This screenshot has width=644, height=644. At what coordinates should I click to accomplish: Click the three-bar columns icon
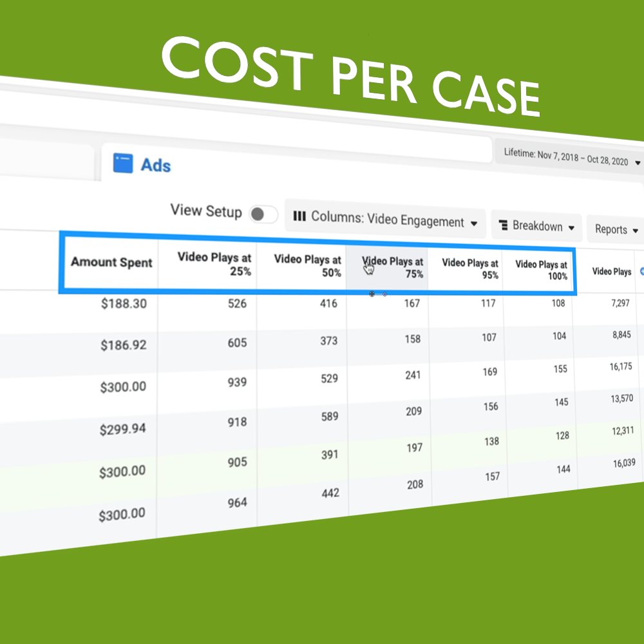tap(299, 216)
